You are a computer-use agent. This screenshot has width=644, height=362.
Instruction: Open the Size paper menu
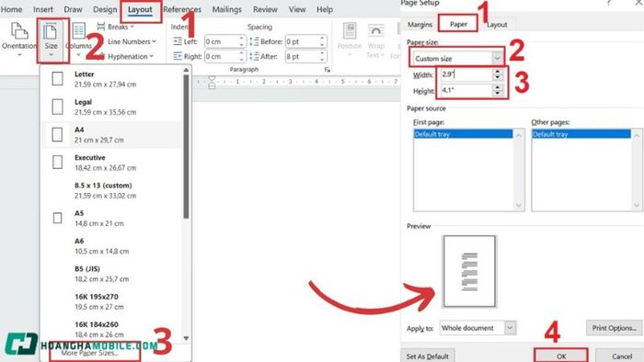click(x=51, y=40)
